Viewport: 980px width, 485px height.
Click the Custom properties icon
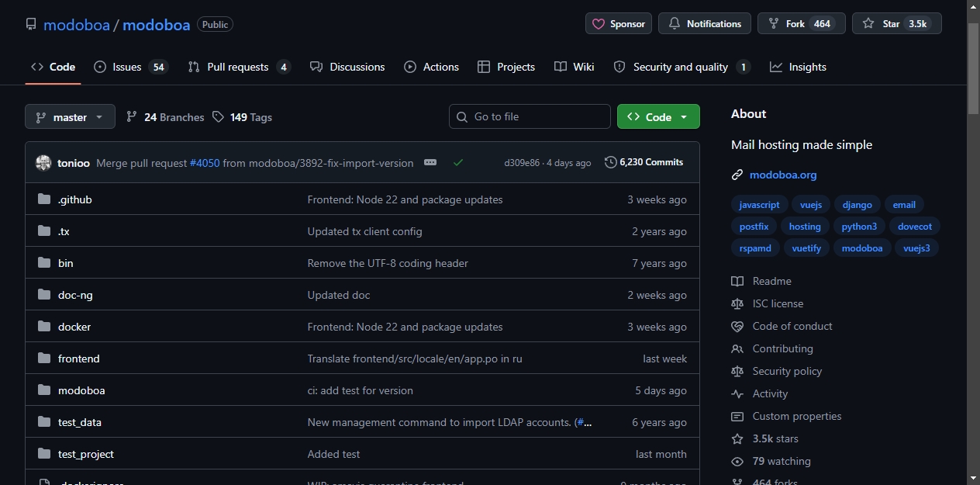click(737, 416)
